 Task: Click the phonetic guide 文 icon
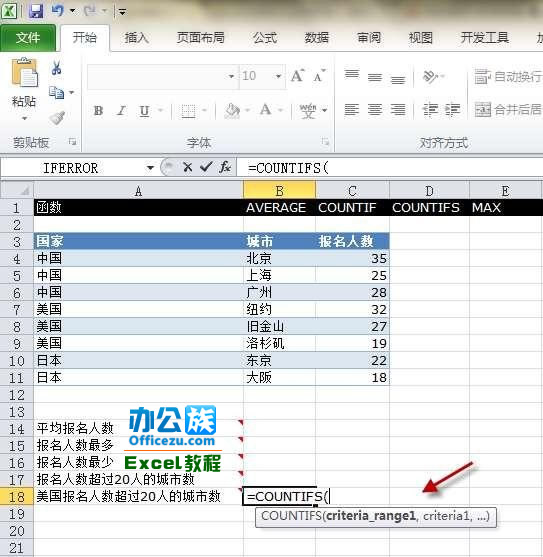308,111
